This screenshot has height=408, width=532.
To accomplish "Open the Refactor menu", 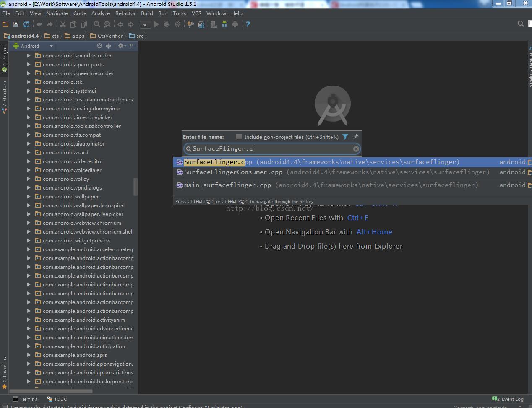I will click(125, 13).
